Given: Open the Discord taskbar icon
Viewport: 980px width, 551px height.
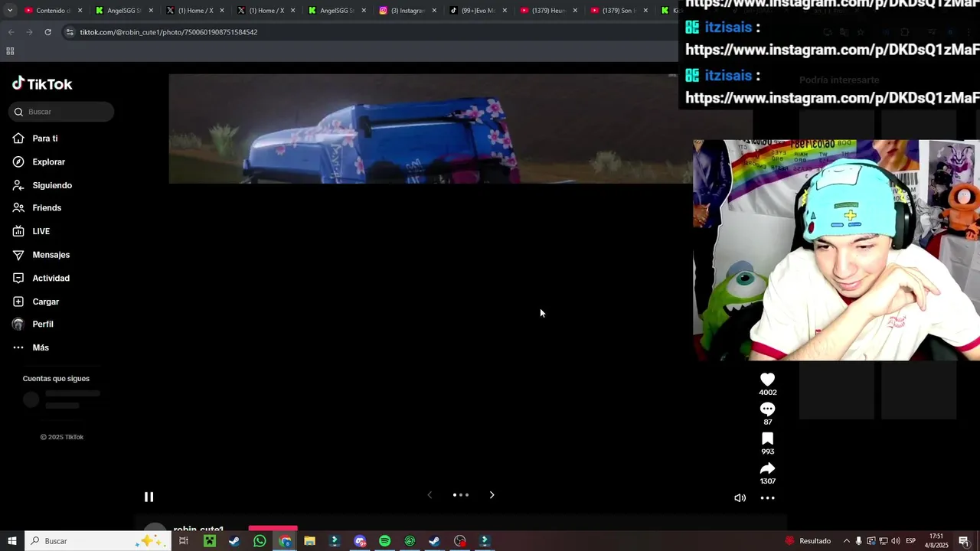Looking at the screenshot, I should pyautogui.click(x=360, y=541).
